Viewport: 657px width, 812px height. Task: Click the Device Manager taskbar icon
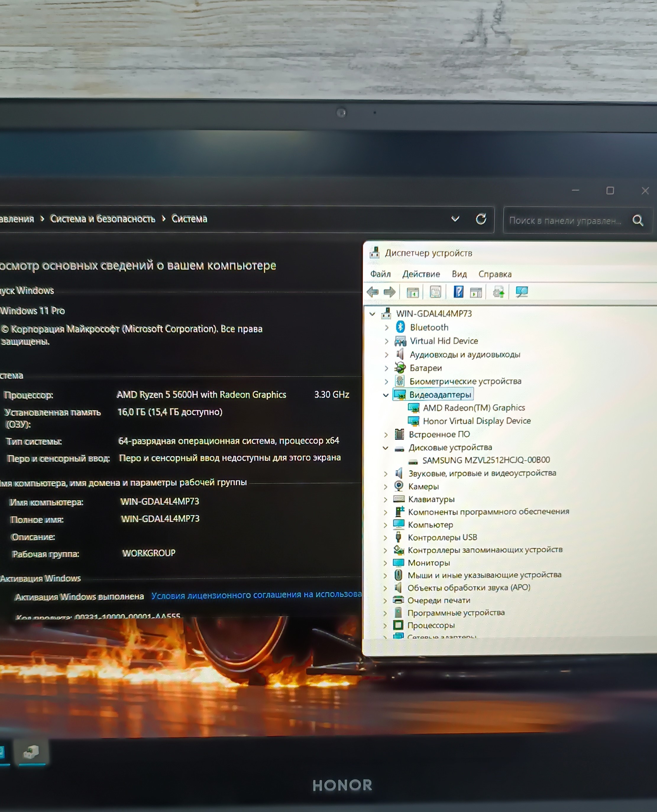[x=31, y=752]
